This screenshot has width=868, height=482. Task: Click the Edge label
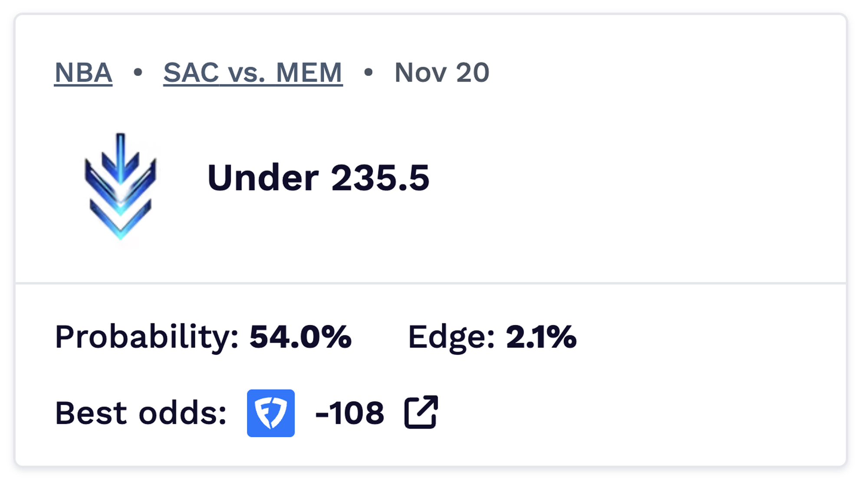[451, 337]
